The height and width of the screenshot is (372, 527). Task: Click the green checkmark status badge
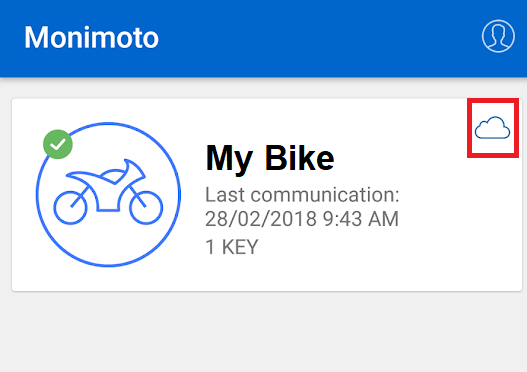[x=58, y=144]
